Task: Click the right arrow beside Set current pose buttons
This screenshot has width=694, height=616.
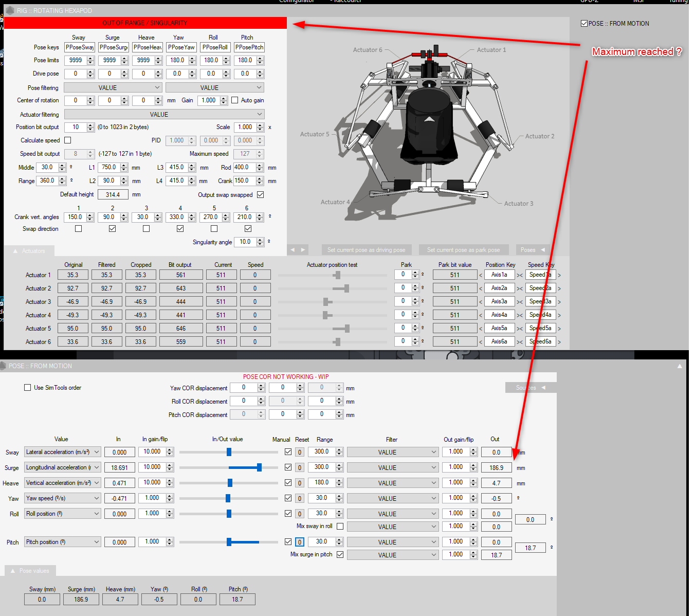Action: [x=303, y=250]
